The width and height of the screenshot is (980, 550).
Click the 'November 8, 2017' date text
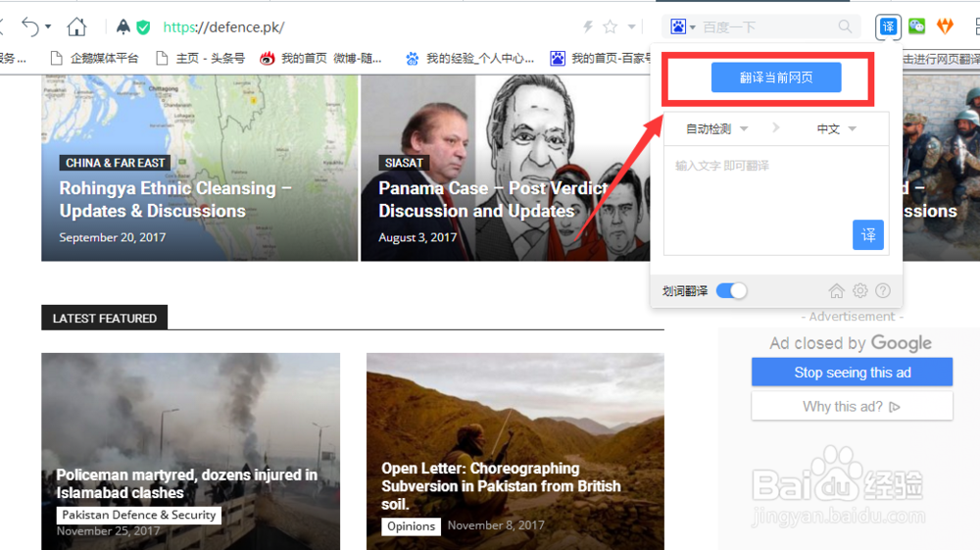(x=496, y=525)
